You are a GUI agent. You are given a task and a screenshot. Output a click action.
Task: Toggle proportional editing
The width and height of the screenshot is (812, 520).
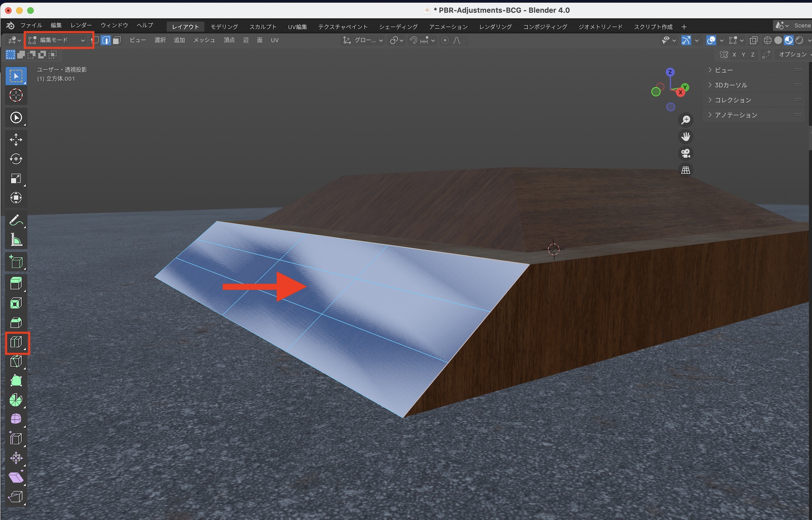coord(445,40)
